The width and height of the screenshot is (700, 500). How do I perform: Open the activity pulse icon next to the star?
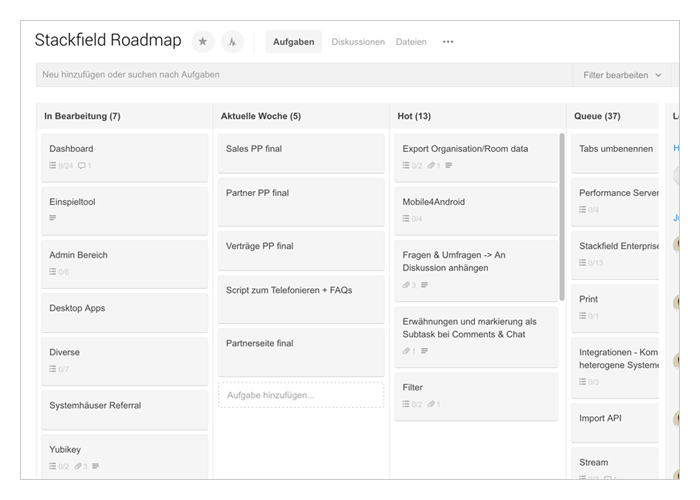(x=232, y=42)
